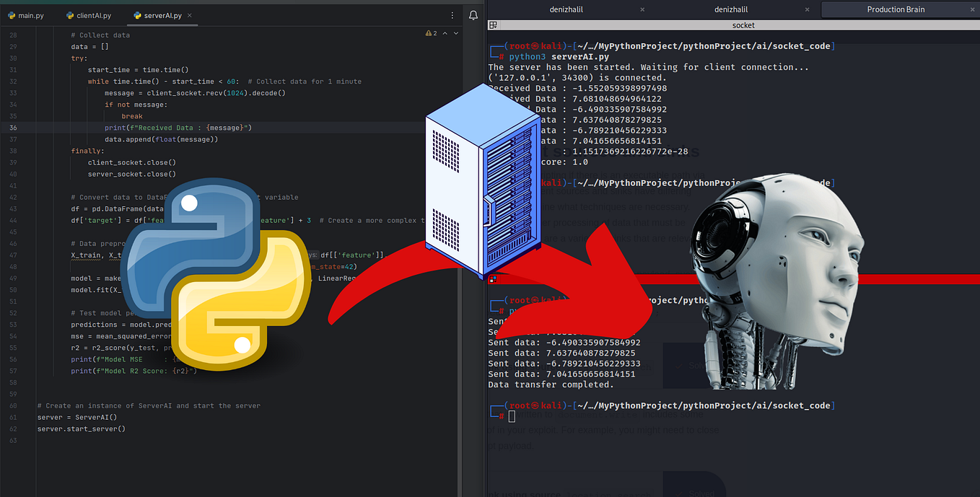
Task: Open the IDE notifications bell
Action: (x=473, y=15)
